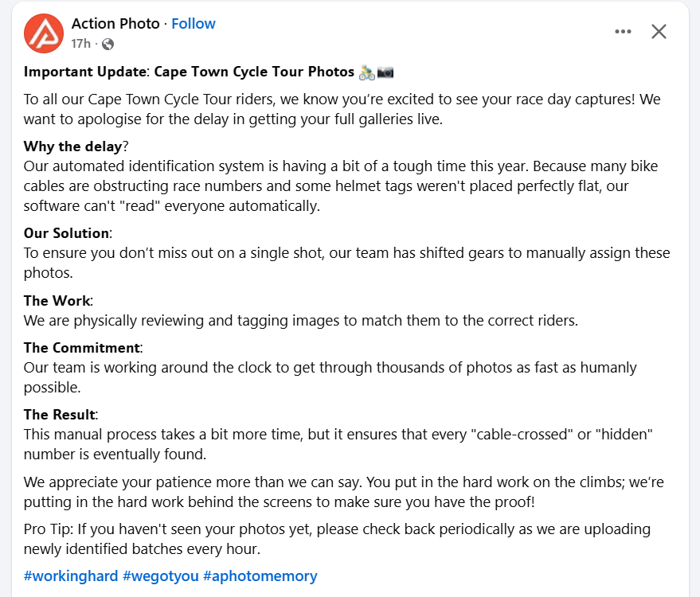
Task: Open the Action Photo page name link
Action: coord(115,24)
